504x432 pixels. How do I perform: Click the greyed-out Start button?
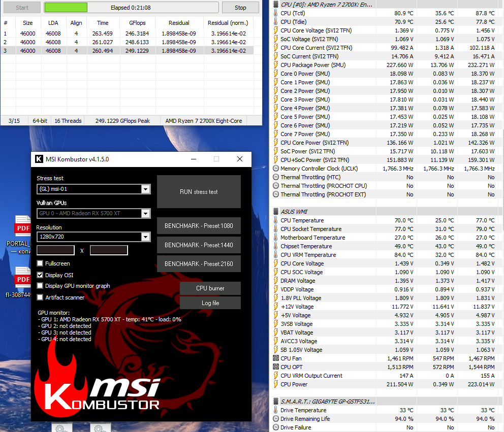(22, 8)
